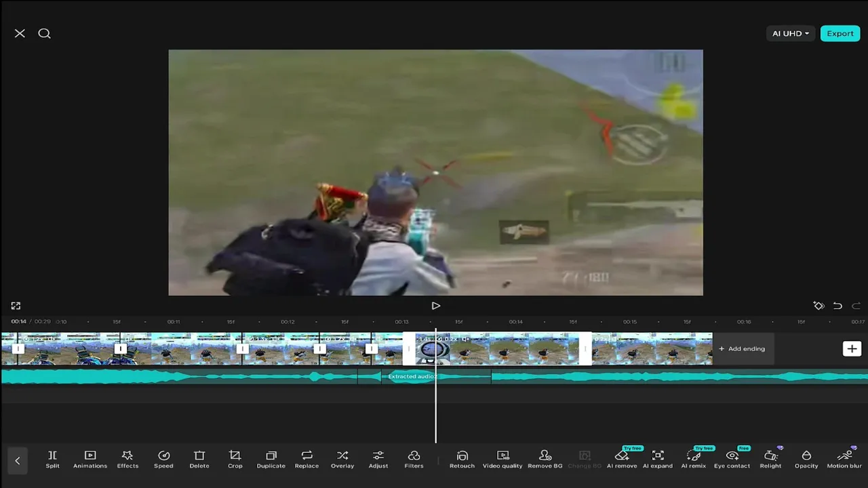Screen dimensions: 868x488
Task: Open the search magnifier icon
Action: point(44,33)
